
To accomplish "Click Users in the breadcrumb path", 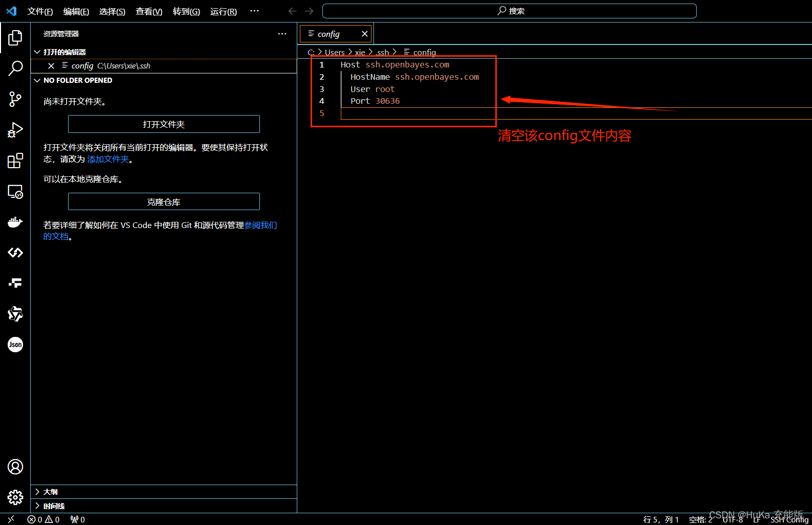I will click(x=335, y=52).
